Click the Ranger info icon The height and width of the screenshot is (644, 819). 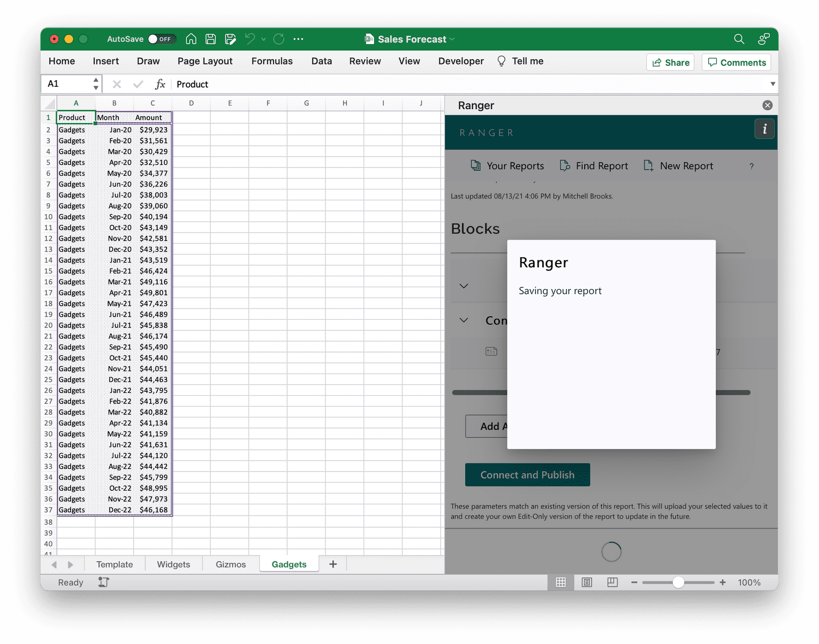(764, 129)
